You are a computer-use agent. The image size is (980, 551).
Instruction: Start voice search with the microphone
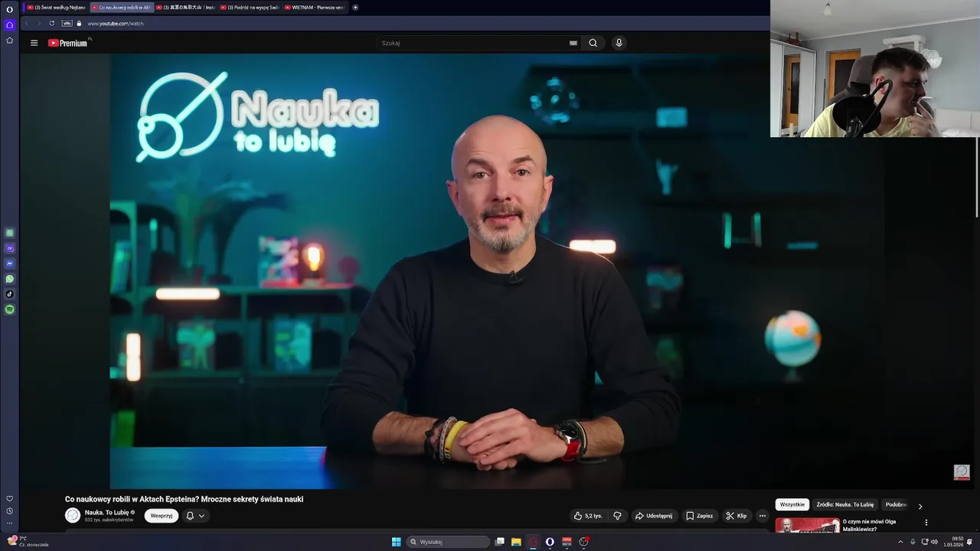(619, 43)
